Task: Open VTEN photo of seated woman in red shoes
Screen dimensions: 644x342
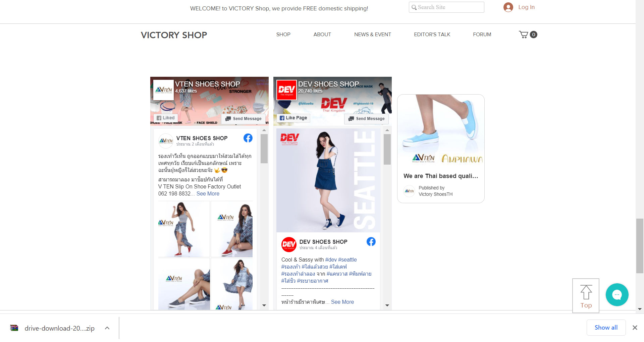Action: pos(232,229)
